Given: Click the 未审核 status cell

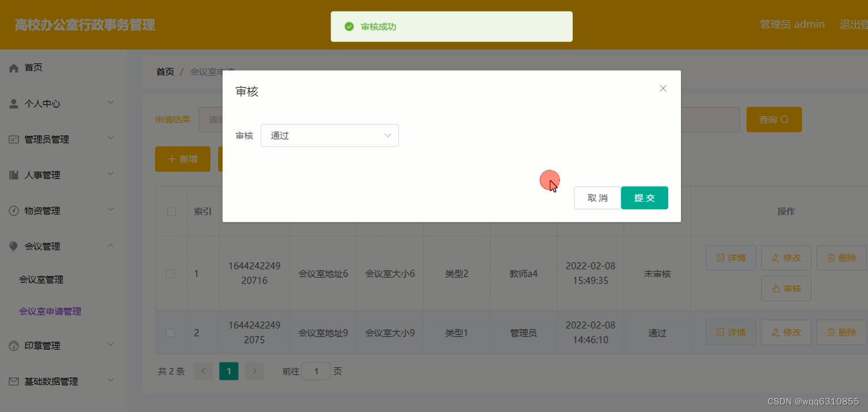Looking at the screenshot, I should [x=657, y=274].
